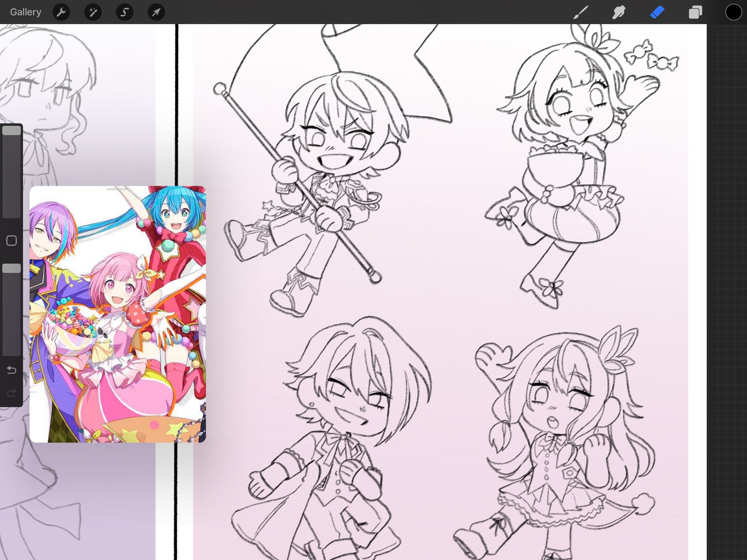The height and width of the screenshot is (560, 747).
Task: Open the current color picker
Action: click(x=733, y=12)
